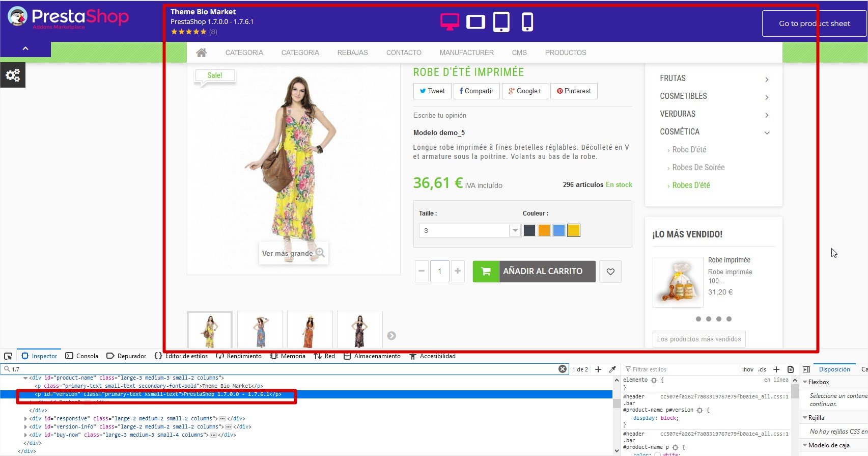This screenshot has height=456, width=868.
Task: Open the REBAJAS menu item
Action: [x=353, y=52]
